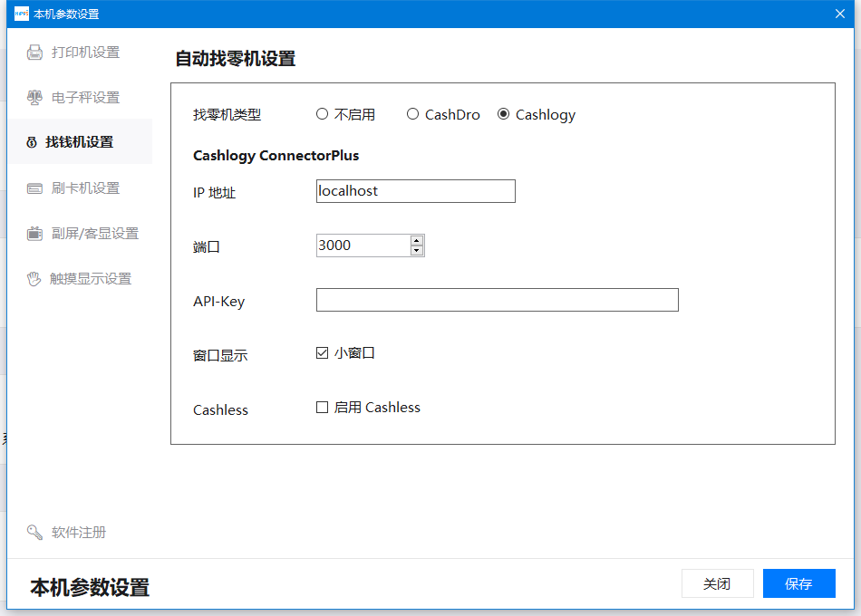Viewport: 861px width, 616px height.
Task: Click the printer icon in the sidebar
Action: coord(34,53)
